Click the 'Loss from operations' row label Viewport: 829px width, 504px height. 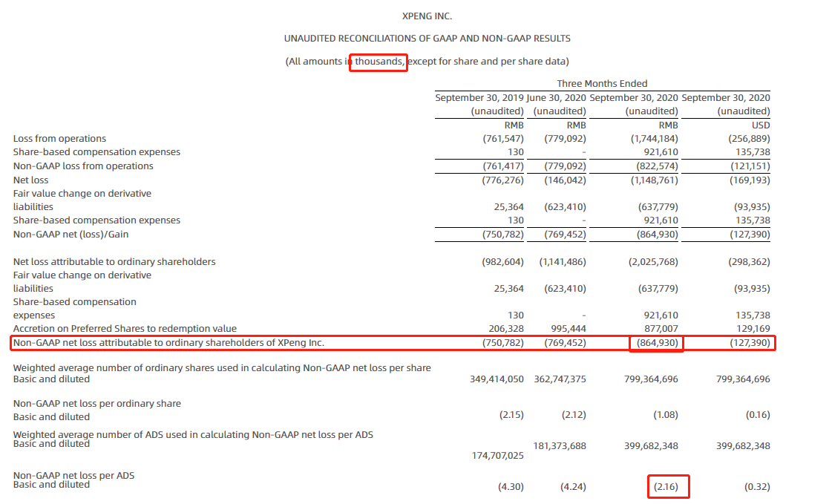pos(59,139)
